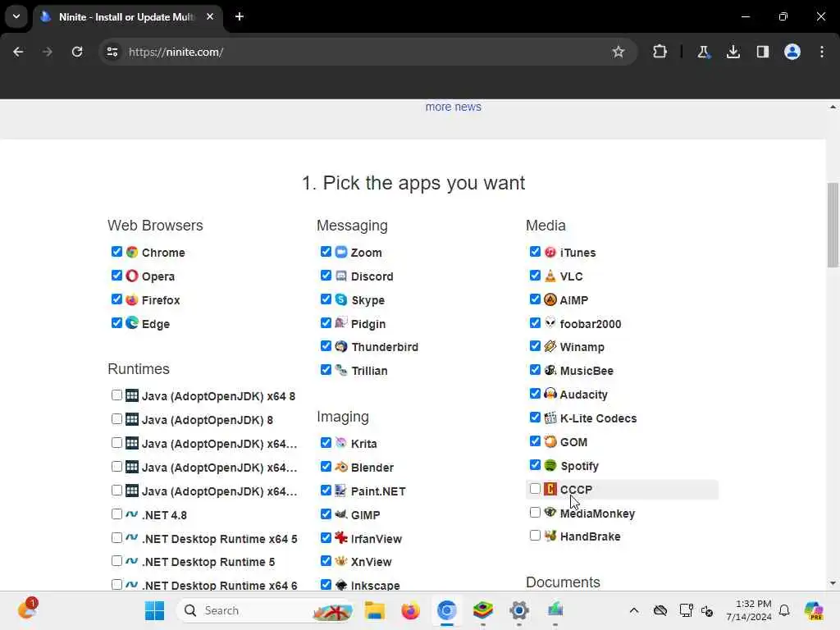Uncheck the Winamp checkbox
Screen dimensions: 840x630
coord(535,345)
